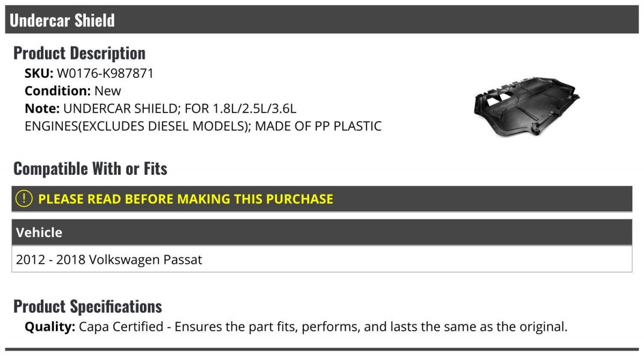Image resolution: width=644 pixels, height=356 pixels.
Task: Click the SKU number W0176-K987871
Action: point(105,73)
